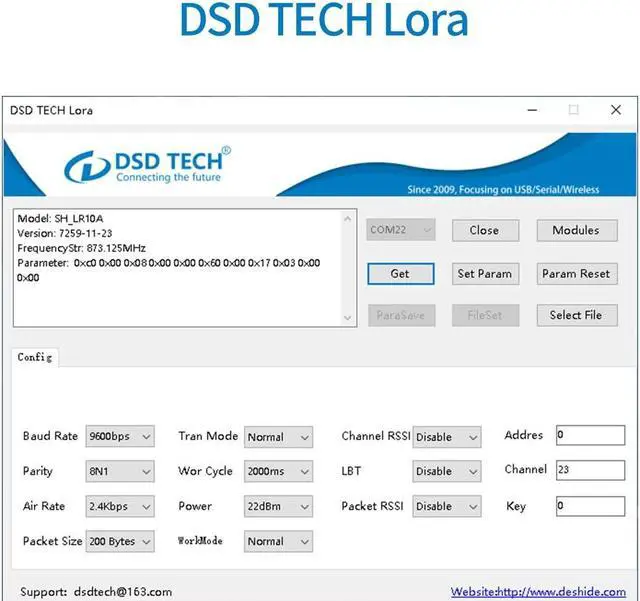640x601 pixels.
Task: Expand the Baud Rate 9600bps dropdown
Action: pos(120,436)
